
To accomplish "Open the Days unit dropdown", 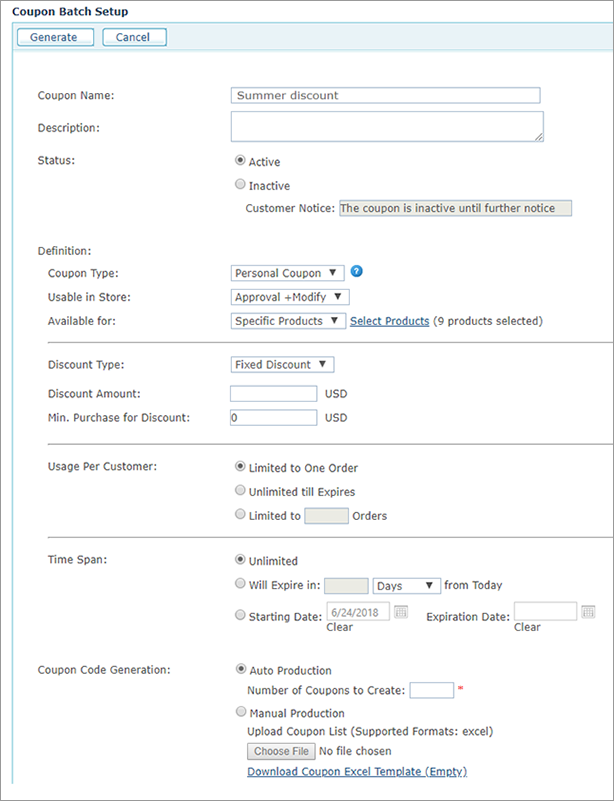I will click(x=407, y=586).
